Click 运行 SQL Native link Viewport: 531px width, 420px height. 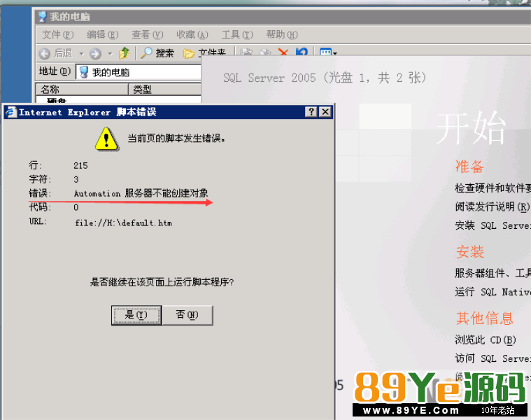(493, 292)
